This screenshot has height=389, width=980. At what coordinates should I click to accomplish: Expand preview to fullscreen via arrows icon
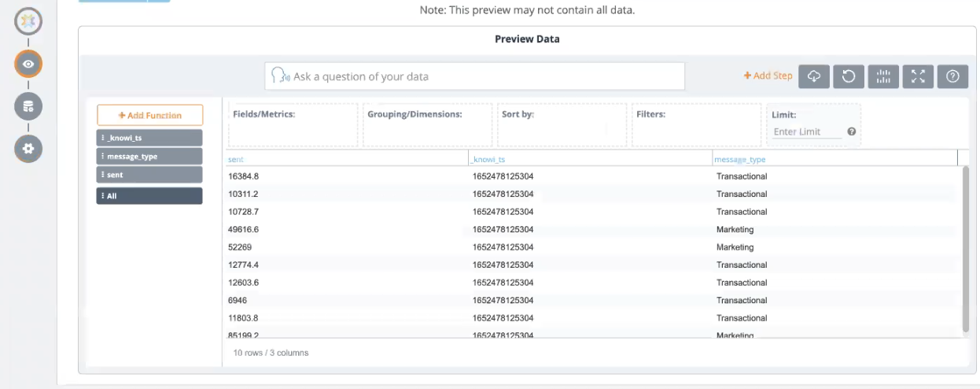pos(918,76)
